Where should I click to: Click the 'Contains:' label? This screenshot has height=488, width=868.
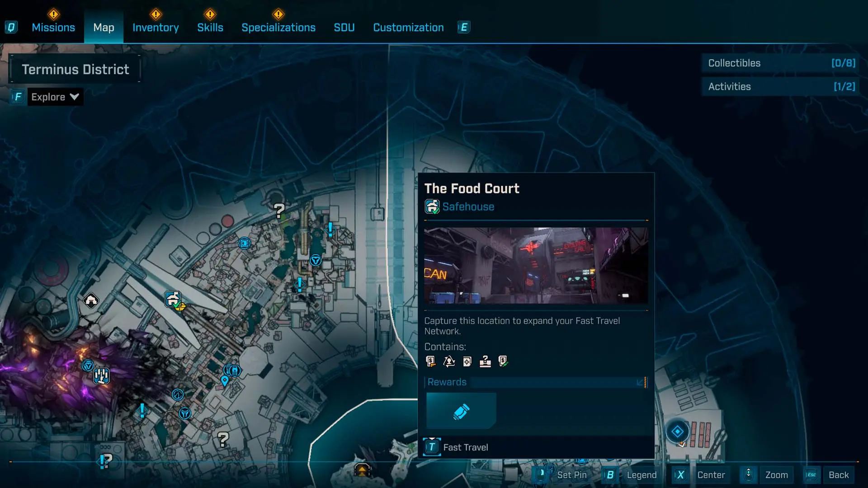tap(445, 347)
